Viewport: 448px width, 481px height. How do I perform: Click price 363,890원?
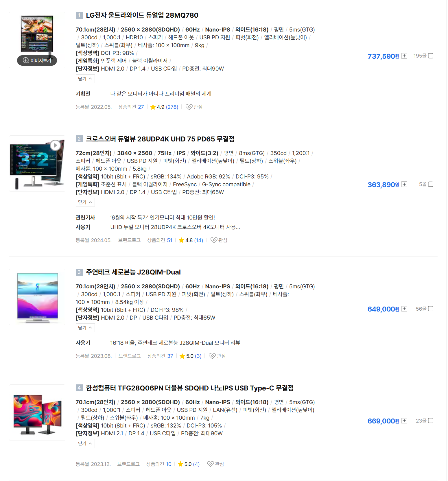pos(383,185)
